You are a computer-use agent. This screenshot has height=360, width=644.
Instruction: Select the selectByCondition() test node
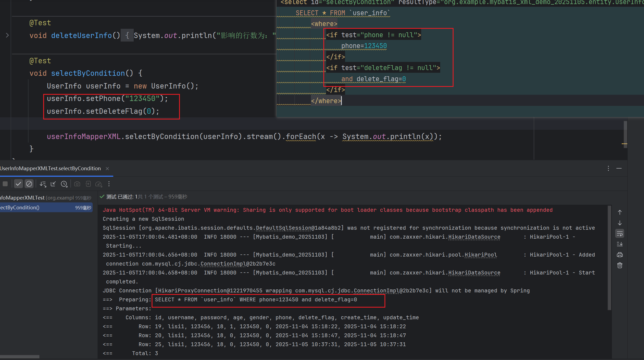(41, 207)
